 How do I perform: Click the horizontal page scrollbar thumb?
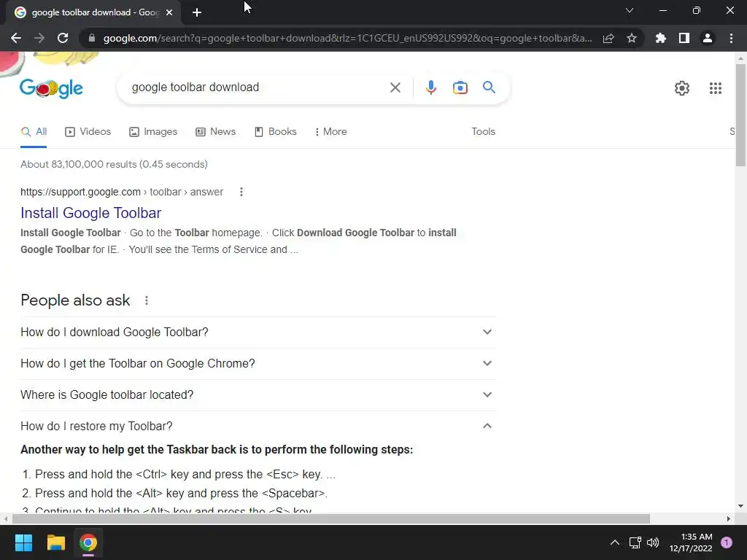click(x=331, y=519)
